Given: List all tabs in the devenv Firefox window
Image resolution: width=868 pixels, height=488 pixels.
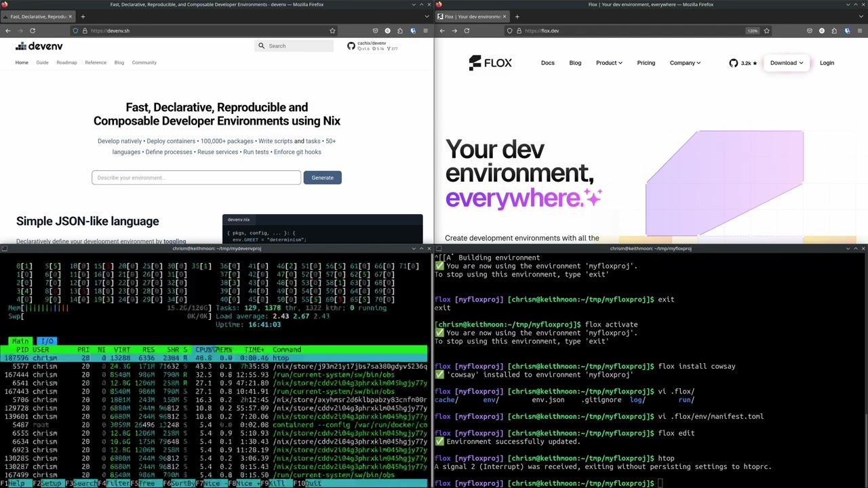Looking at the screenshot, I should (425, 16).
